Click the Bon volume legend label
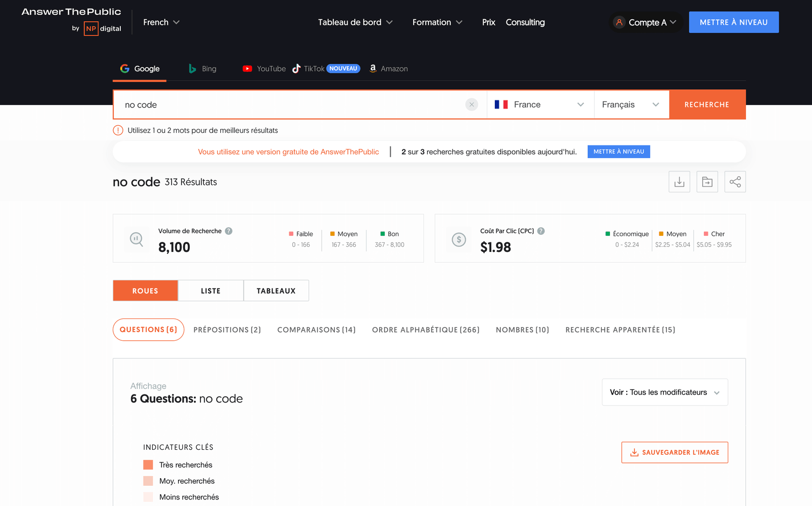Image resolution: width=812 pixels, height=506 pixels. coord(393,234)
